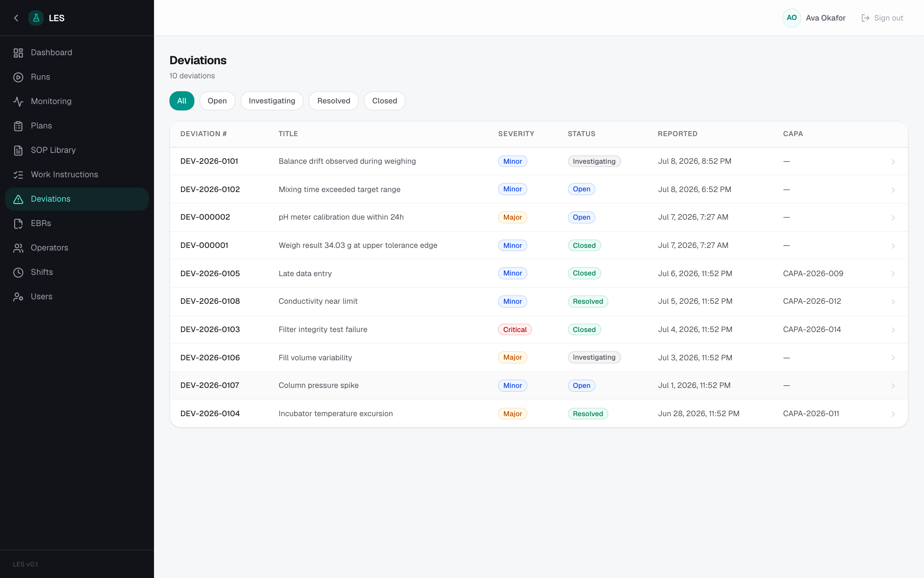924x578 pixels.
Task: Open DEV-2026-0108 via its row chevron
Action: click(x=893, y=302)
